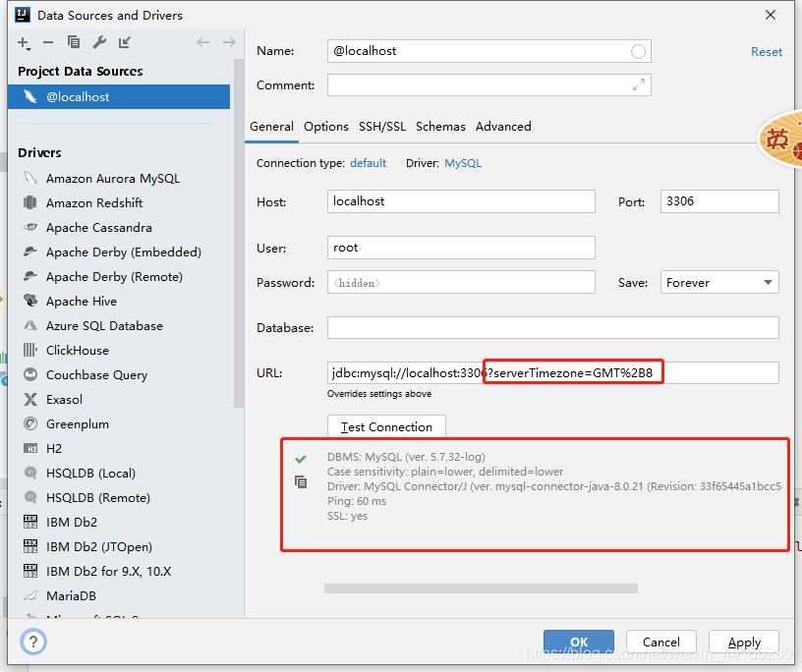Select Azure SQL Database driver

coord(104,326)
